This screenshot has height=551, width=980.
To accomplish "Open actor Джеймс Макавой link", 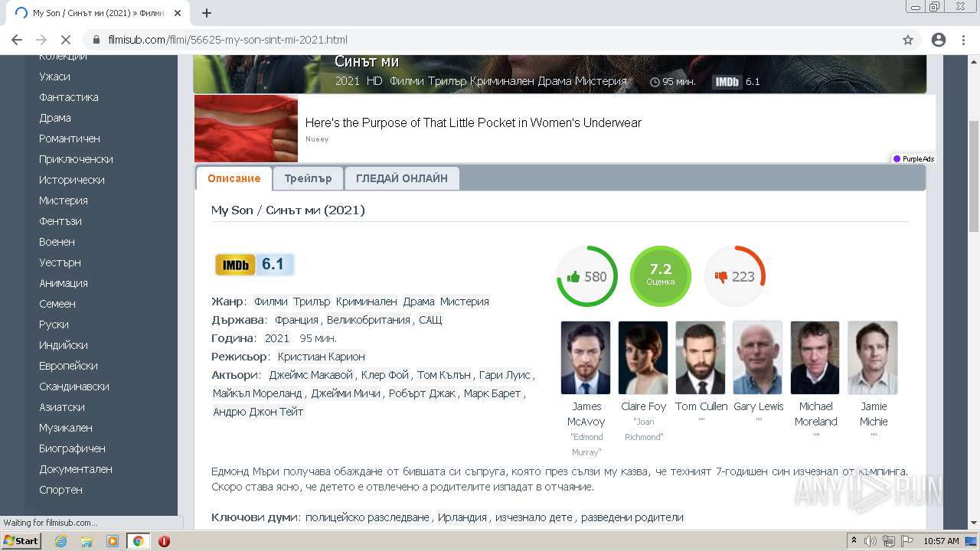I will coord(311,375).
